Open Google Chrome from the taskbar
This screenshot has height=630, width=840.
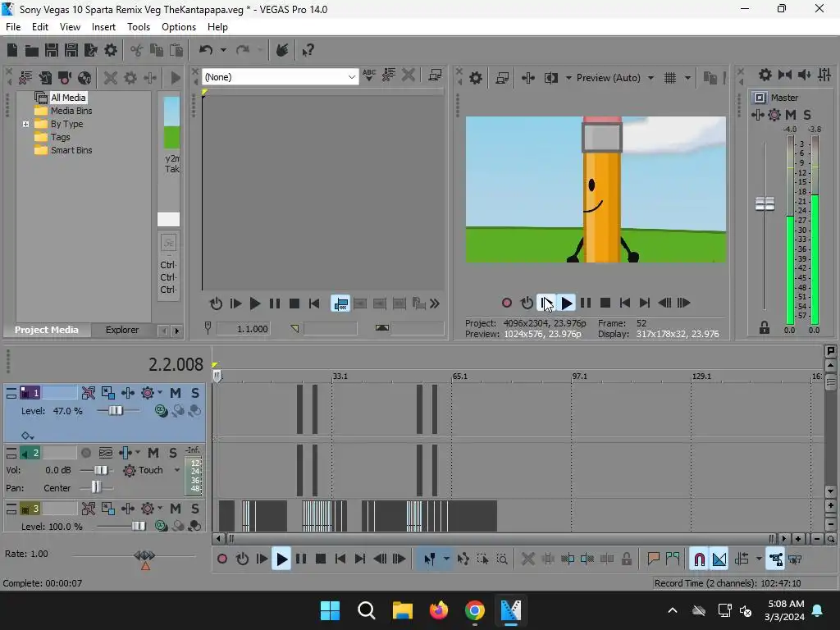coord(475,609)
